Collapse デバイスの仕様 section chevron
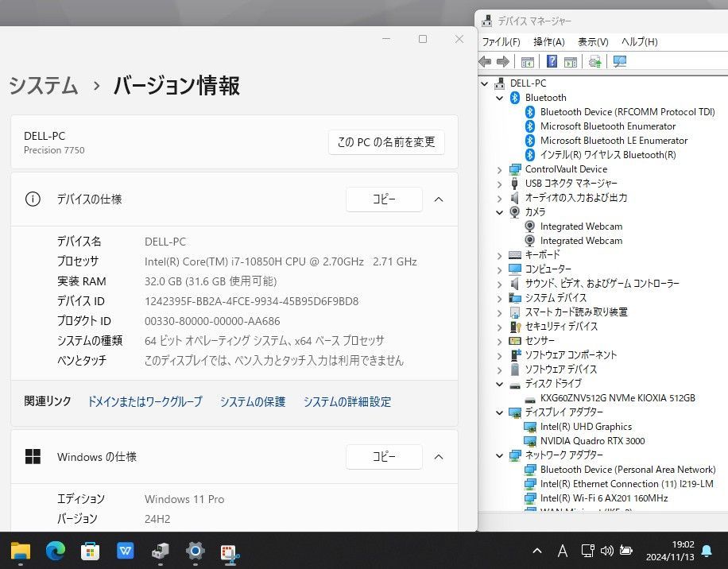This screenshot has height=569, width=728. [439, 199]
